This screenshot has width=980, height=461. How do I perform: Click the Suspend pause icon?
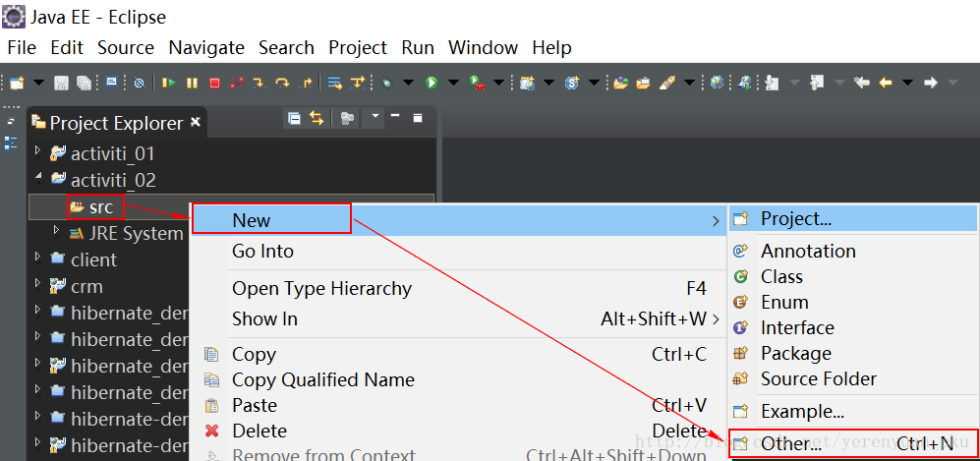pyautogui.click(x=192, y=83)
